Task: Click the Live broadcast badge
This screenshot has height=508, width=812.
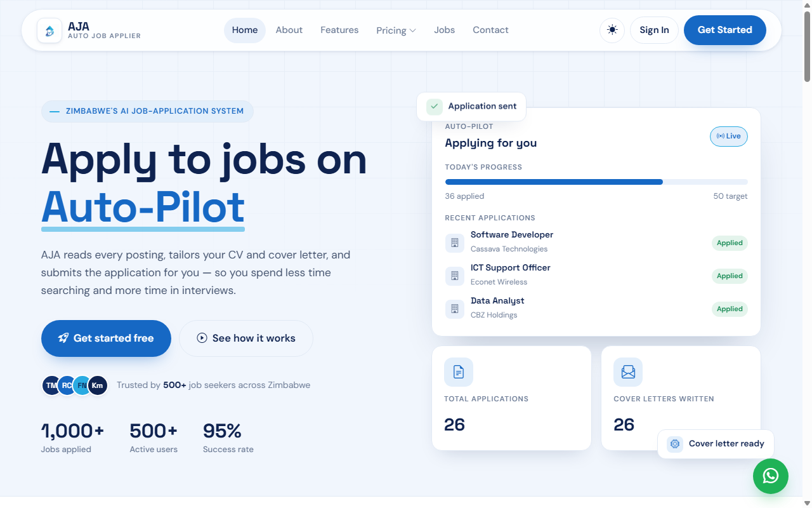Action: [729, 137]
